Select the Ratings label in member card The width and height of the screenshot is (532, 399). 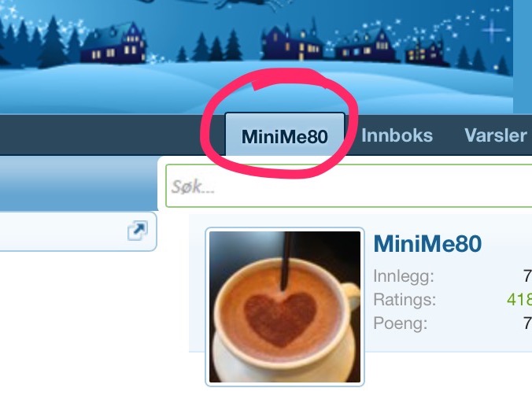coord(405,300)
